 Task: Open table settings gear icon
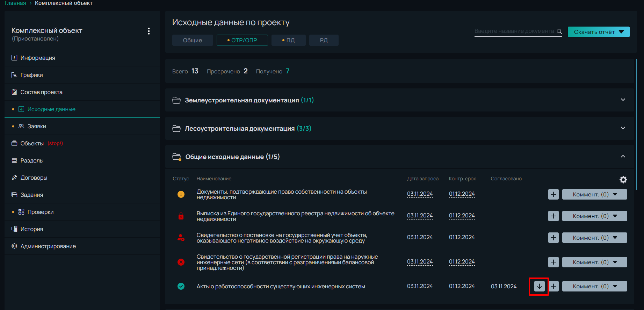point(623,180)
